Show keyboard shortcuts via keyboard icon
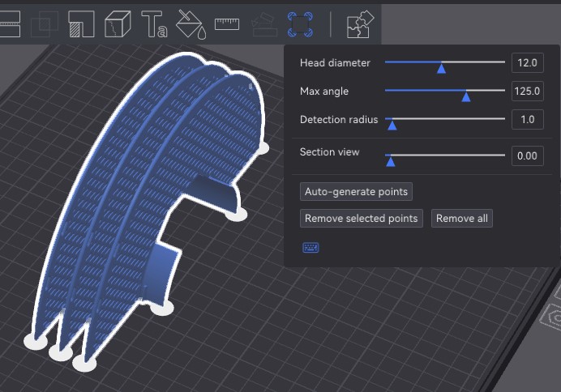This screenshot has height=392, width=561. 310,247
